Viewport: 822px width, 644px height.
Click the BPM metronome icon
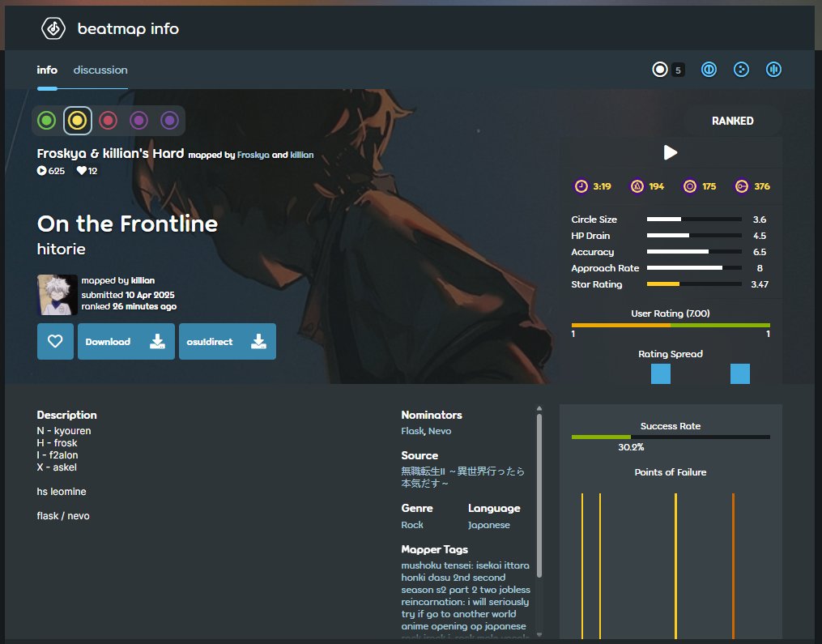(x=637, y=186)
